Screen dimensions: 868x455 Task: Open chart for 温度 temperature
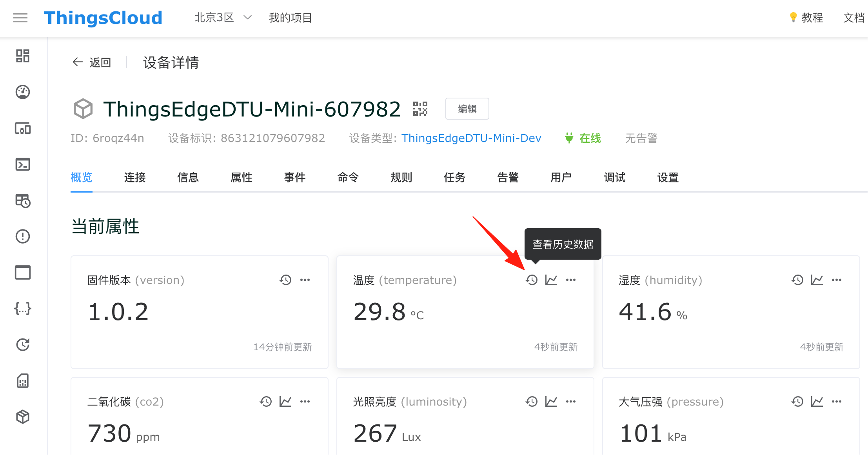pos(551,280)
